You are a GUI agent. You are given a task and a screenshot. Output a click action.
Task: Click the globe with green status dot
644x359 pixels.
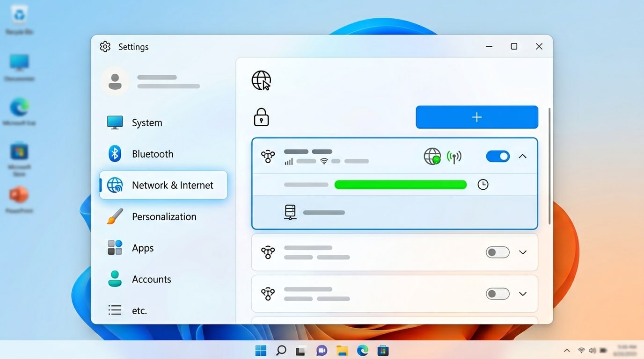click(432, 156)
